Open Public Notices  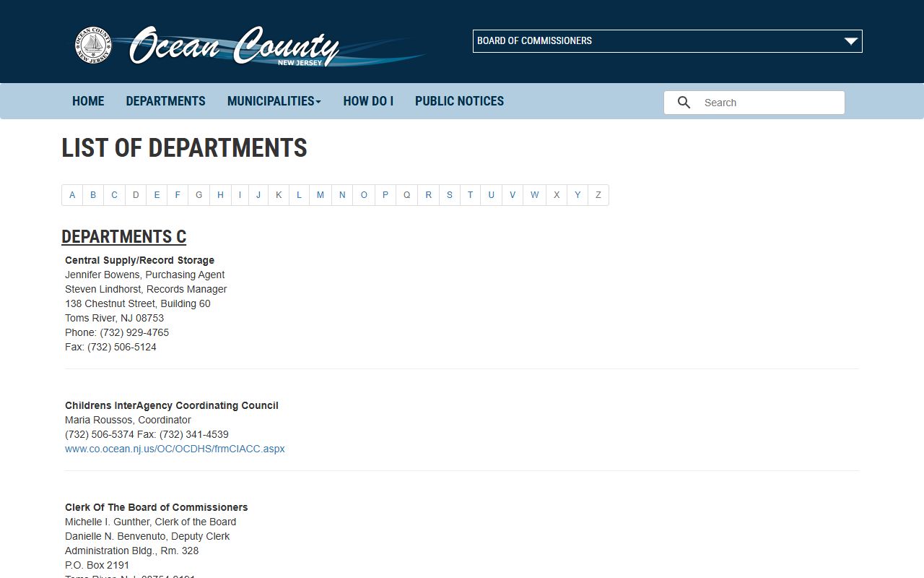tap(459, 101)
